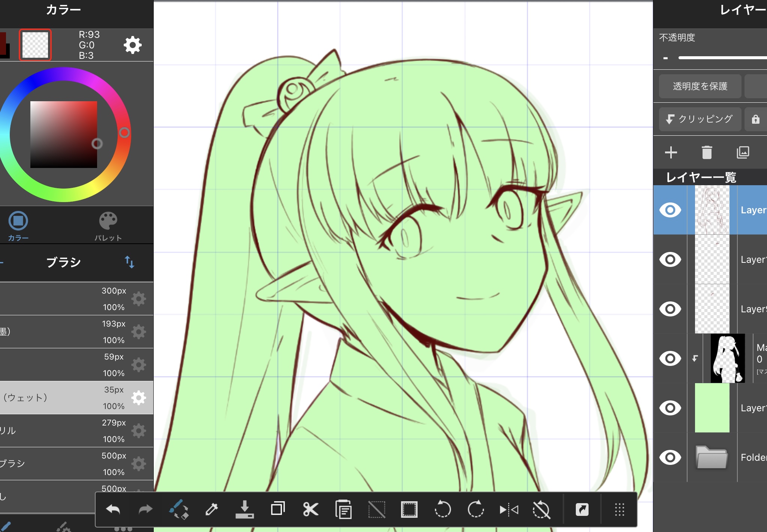
Task: Click the scissors cut icon
Action: coord(310,510)
